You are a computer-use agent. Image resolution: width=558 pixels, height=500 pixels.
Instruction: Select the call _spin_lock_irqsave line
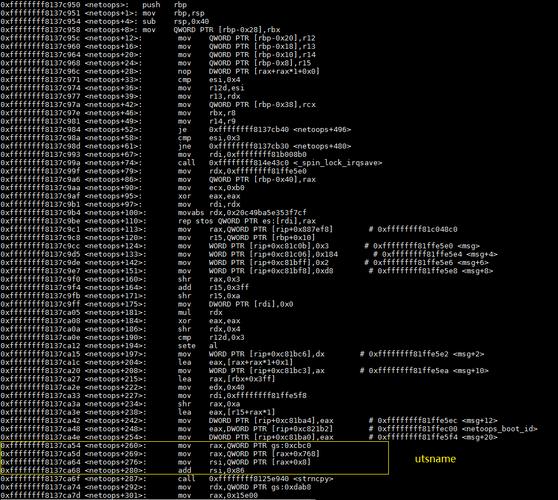click(x=191, y=163)
